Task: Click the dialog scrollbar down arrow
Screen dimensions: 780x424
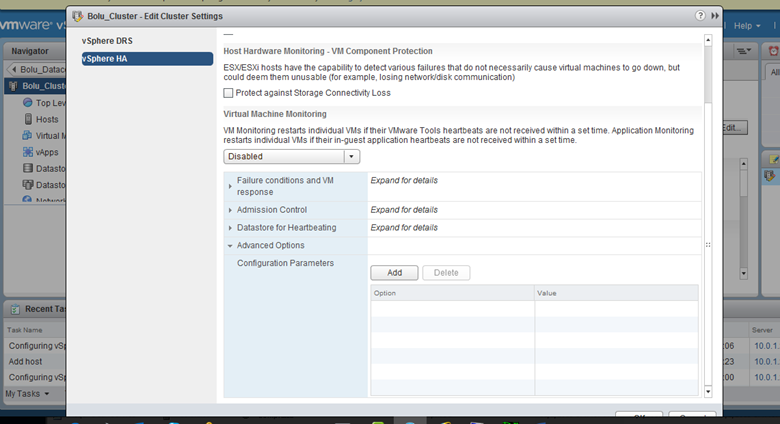Action: (x=708, y=392)
